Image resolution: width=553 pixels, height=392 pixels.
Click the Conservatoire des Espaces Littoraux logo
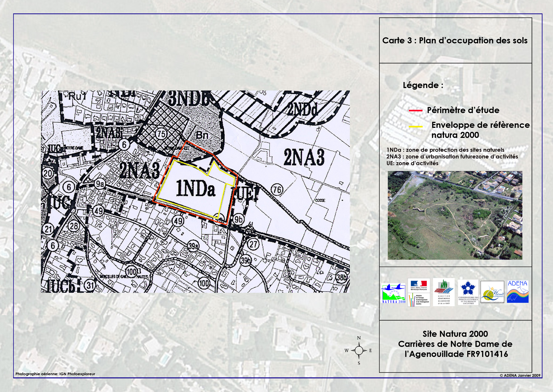coord(468,292)
